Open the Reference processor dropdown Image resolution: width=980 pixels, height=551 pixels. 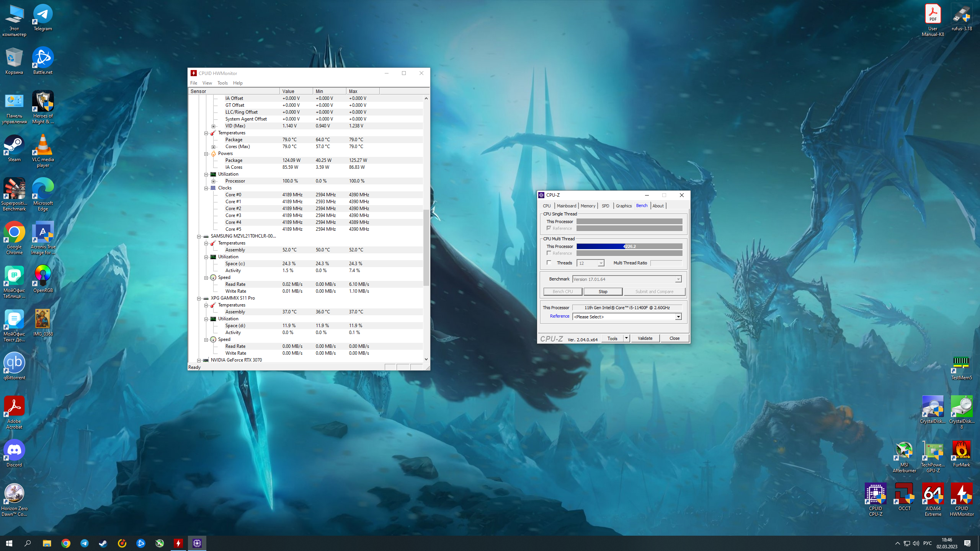[678, 317]
